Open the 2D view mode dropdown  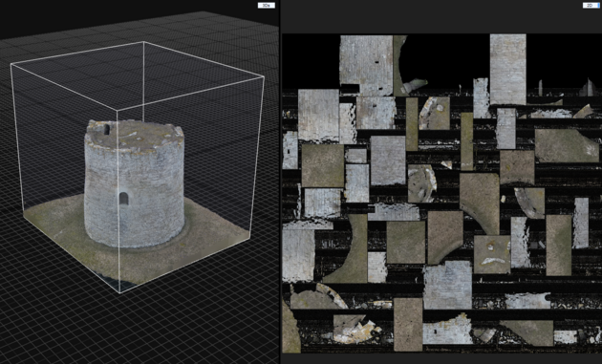coord(591,6)
